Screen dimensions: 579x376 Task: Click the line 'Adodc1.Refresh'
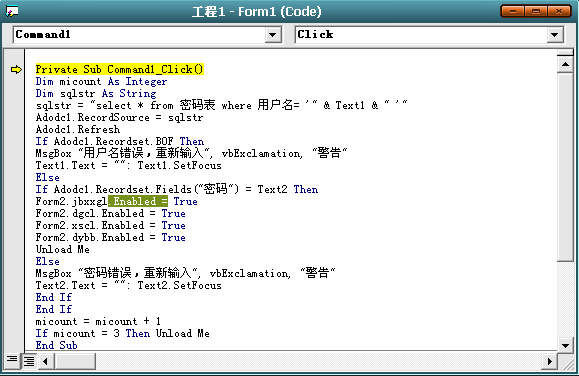pyautogui.click(x=78, y=129)
